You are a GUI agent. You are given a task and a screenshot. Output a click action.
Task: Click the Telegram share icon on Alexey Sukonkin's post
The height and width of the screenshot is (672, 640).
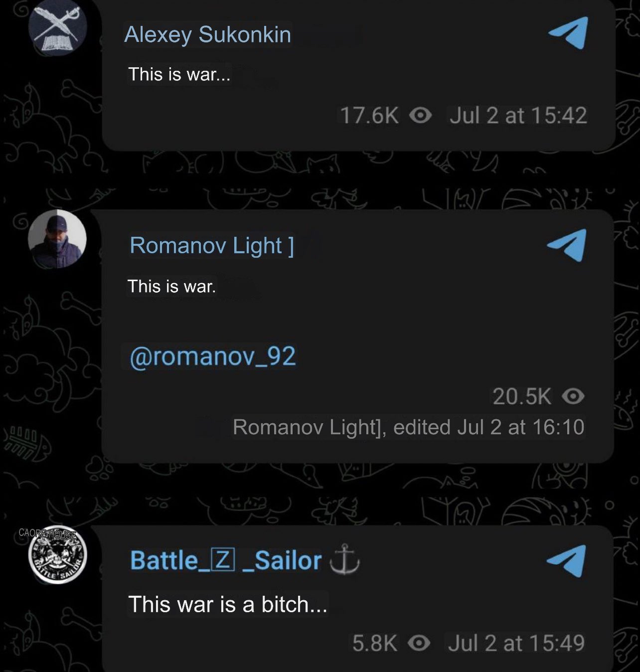click(568, 33)
